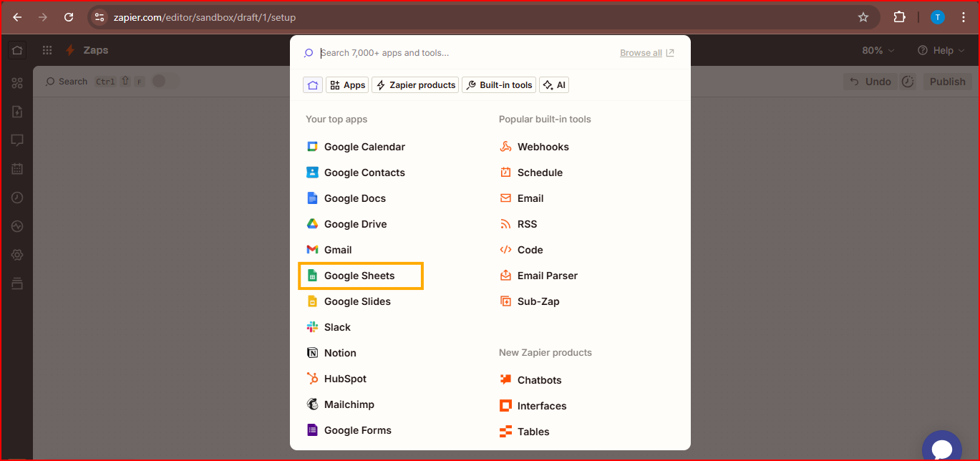Screen dimensions: 980x461
Task: Open the Interfaces Zapier product
Action: click(x=533, y=406)
